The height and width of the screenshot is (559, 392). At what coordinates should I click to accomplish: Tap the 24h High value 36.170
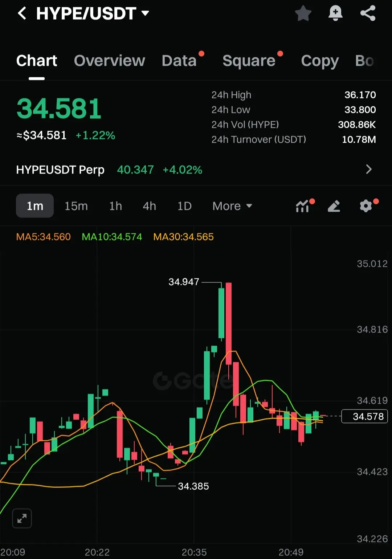(360, 95)
